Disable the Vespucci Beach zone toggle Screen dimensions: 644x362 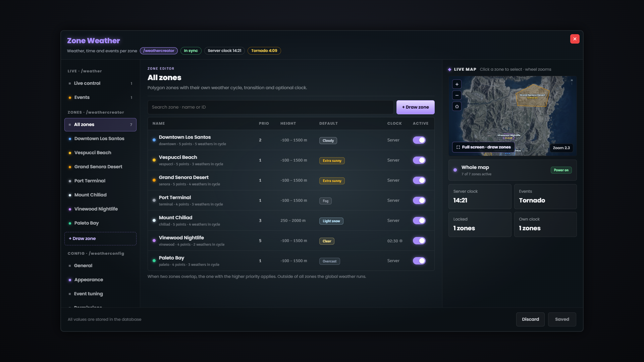tap(419, 160)
